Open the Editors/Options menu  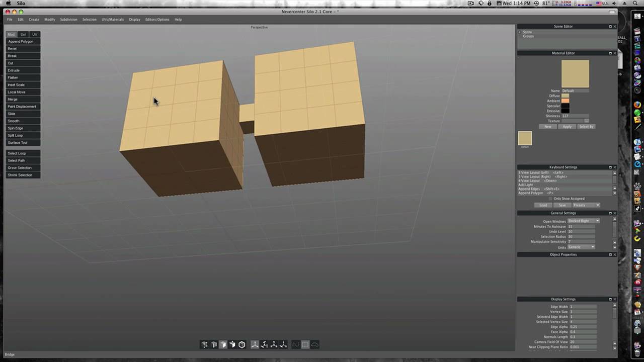pyautogui.click(x=157, y=20)
